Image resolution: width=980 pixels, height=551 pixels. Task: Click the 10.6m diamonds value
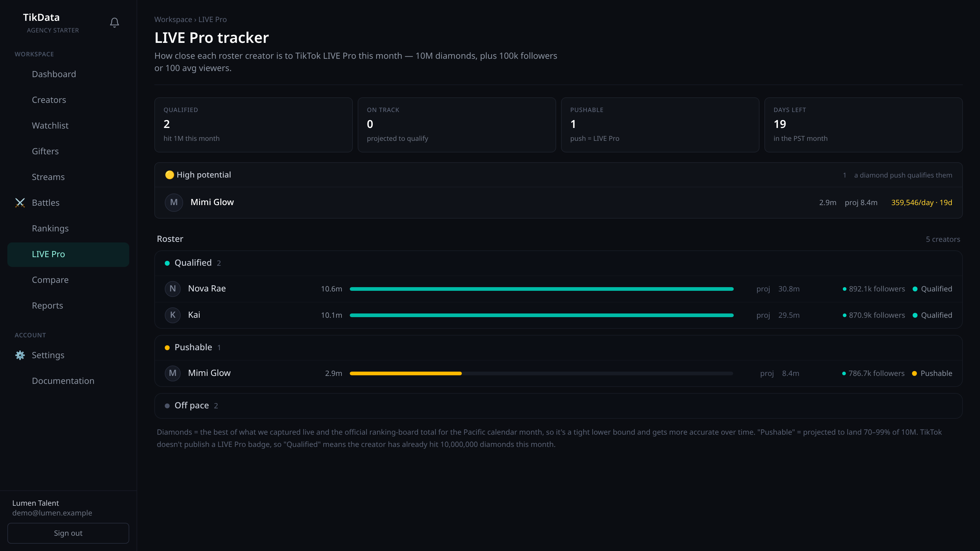(331, 289)
